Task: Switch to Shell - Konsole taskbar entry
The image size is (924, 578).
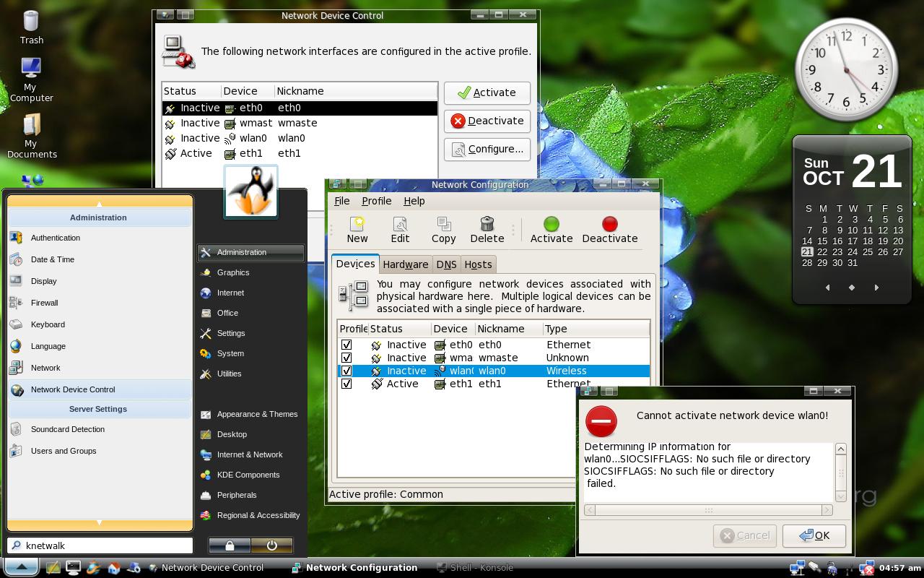Action: pyautogui.click(x=475, y=568)
